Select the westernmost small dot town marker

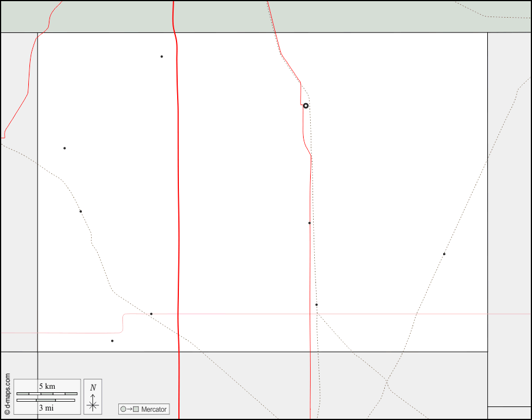[x=65, y=148]
